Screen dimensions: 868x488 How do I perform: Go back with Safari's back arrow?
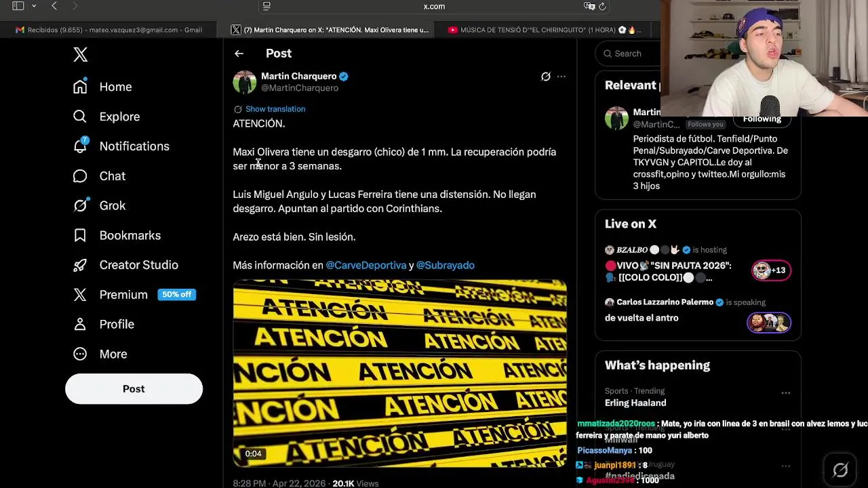pyautogui.click(x=54, y=6)
